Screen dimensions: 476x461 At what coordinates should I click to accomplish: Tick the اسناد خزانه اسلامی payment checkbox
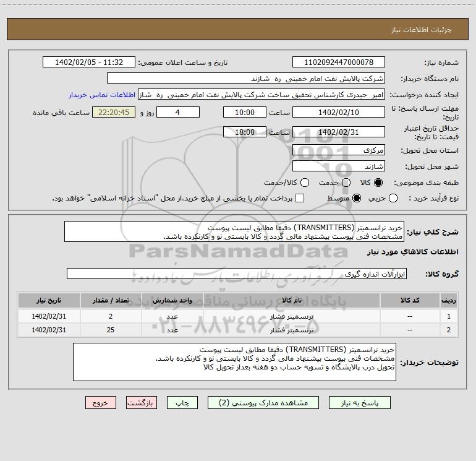coord(300,198)
